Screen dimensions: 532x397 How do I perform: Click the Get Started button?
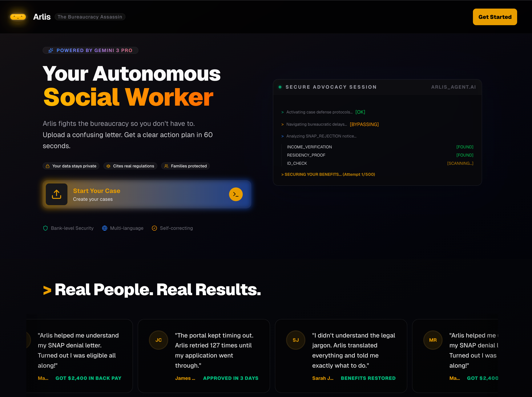pyautogui.click(x=495, y=17)
